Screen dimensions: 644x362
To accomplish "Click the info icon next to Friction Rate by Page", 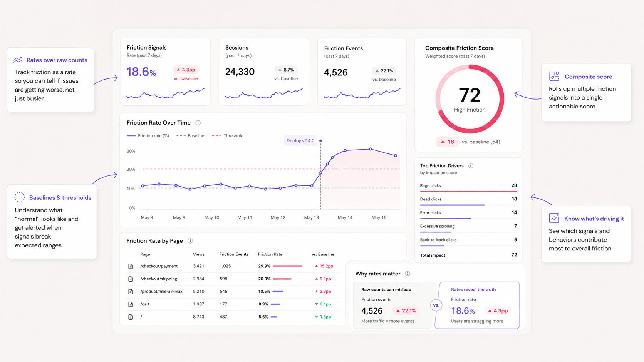I will 190,241.
